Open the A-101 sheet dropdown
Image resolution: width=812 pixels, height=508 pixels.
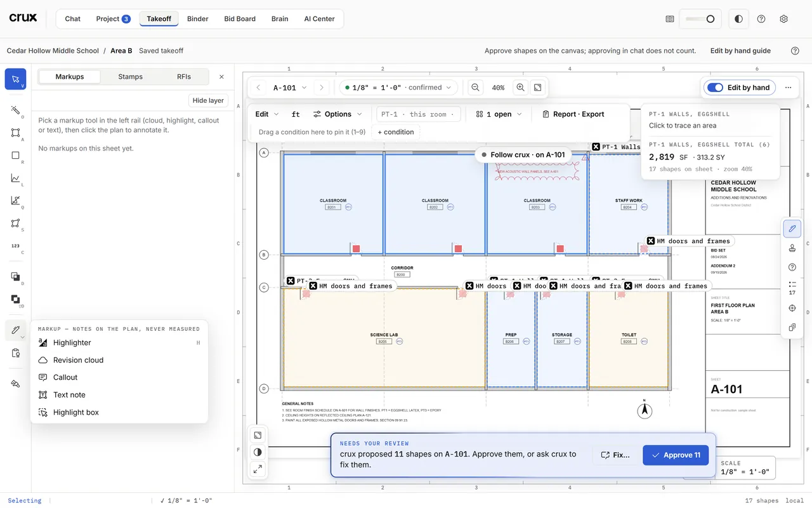(289, 88)
